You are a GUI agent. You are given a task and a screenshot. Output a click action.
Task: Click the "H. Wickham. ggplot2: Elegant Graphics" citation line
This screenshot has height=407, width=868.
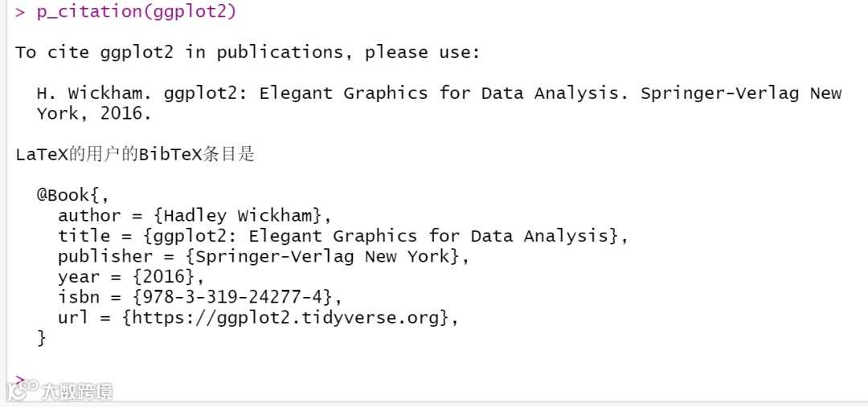(439, 93)
